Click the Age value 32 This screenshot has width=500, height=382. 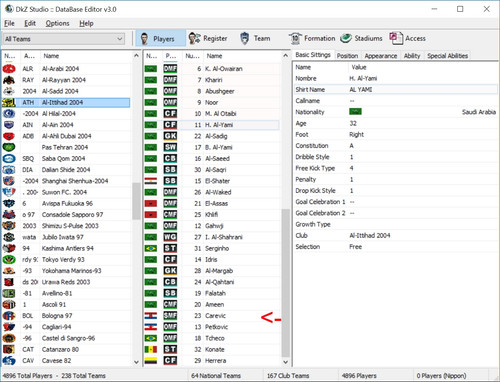pos(353,123)
